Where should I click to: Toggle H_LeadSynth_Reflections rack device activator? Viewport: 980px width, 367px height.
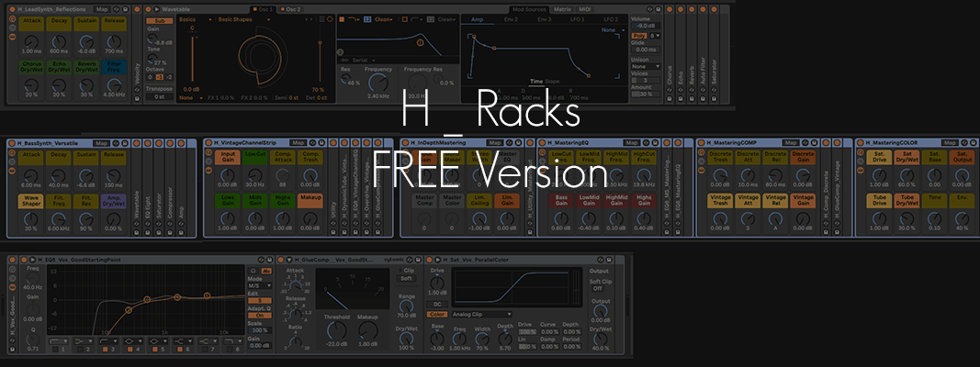12,9
